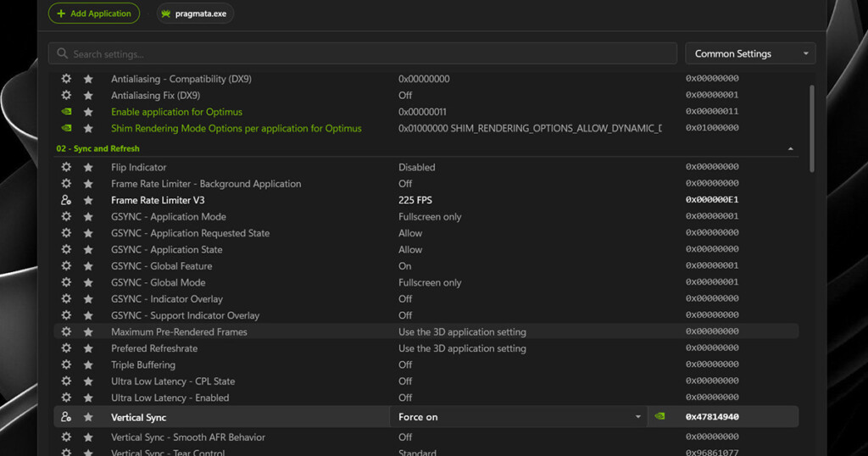Click the gear icon for GSYNC - Global Feature
The width and height of the screenshot is (868, 456).
66,265
